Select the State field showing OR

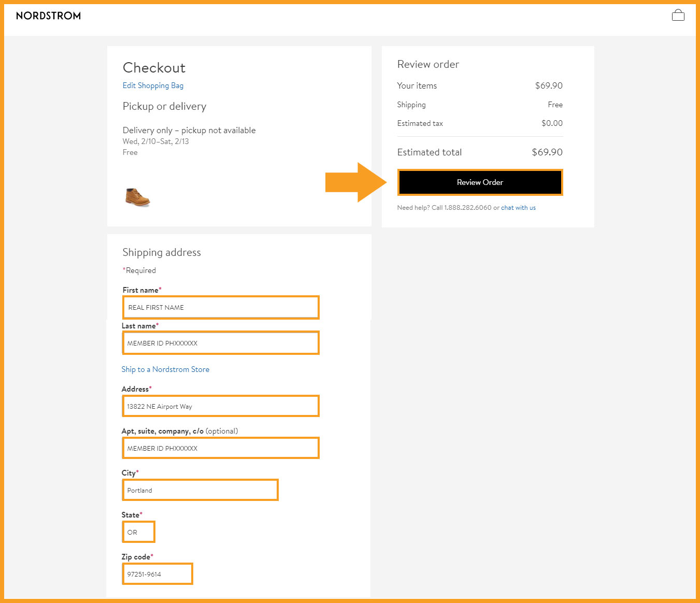pos(138,532)
